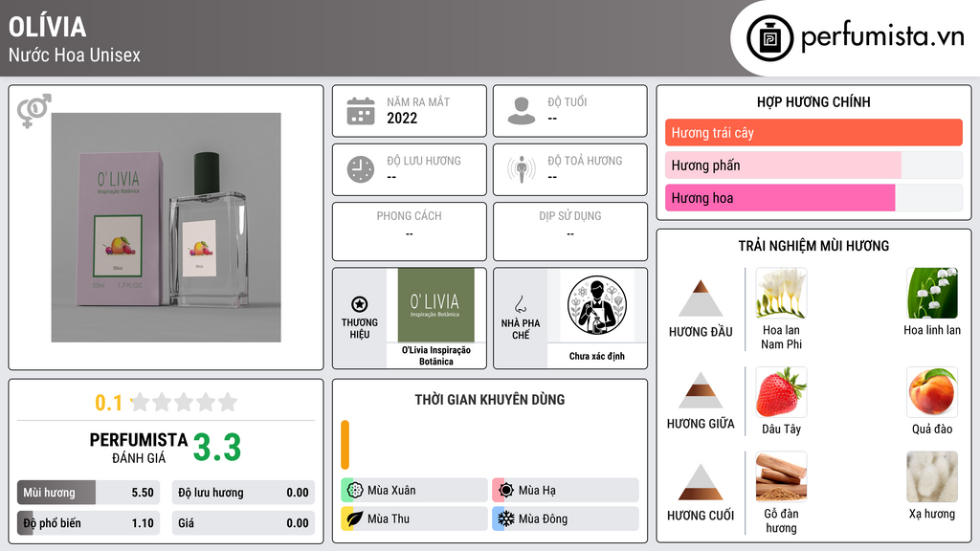Open the perfumista.vn site name
Screen dimensions: 980x551
(882, 36)
